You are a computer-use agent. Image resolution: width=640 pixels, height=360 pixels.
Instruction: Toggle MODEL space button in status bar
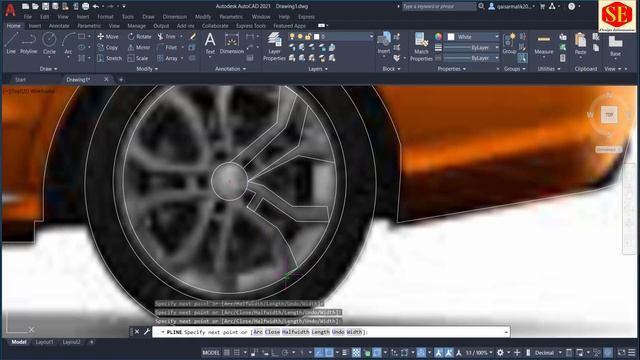[x=211, y=352]
